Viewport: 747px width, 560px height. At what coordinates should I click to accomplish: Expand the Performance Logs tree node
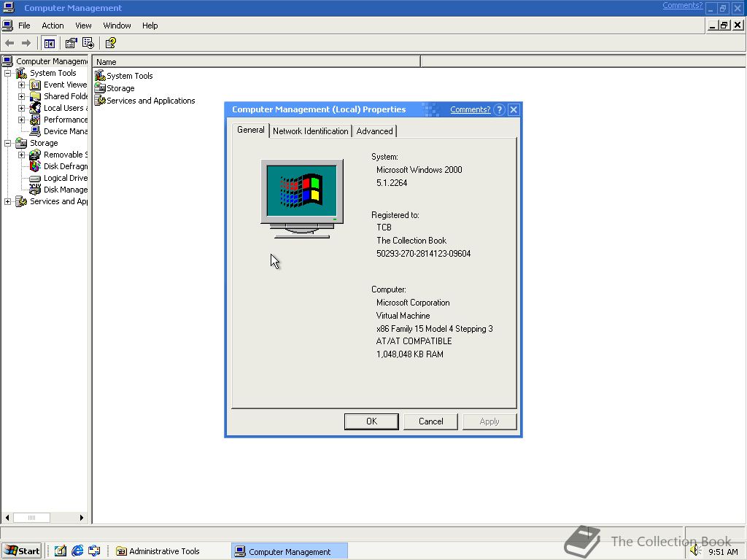(x=21, y=120)
